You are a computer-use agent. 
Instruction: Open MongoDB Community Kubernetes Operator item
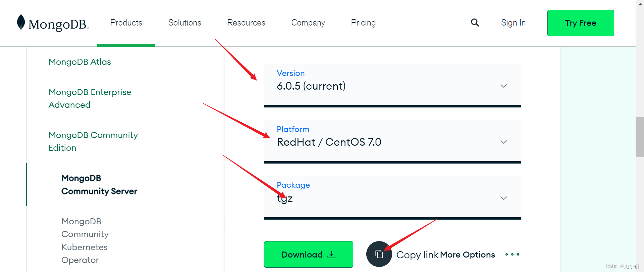[x=85, y=240]
